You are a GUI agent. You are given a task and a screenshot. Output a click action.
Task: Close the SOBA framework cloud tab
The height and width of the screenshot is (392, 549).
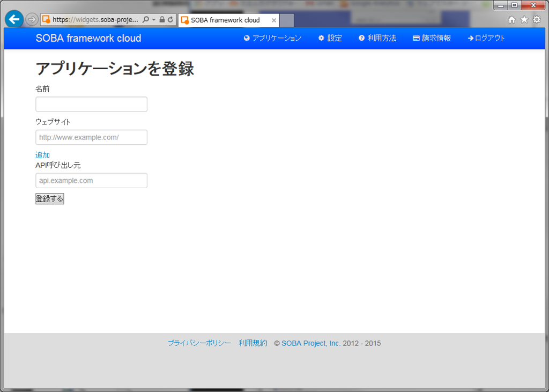274,20
